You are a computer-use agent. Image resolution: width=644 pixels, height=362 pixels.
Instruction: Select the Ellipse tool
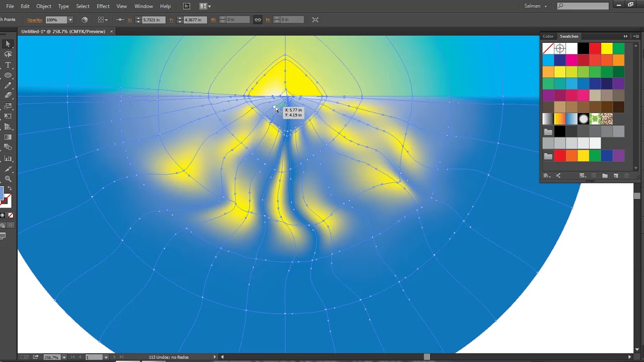8,75
